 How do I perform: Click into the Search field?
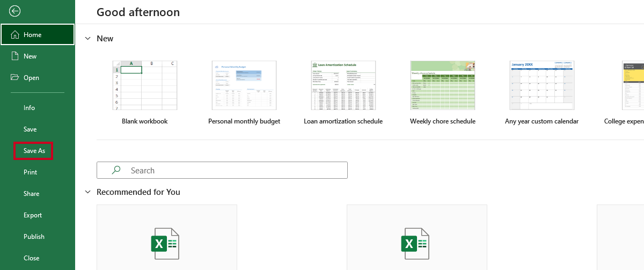pyautogui.click(x=222, y=170)
